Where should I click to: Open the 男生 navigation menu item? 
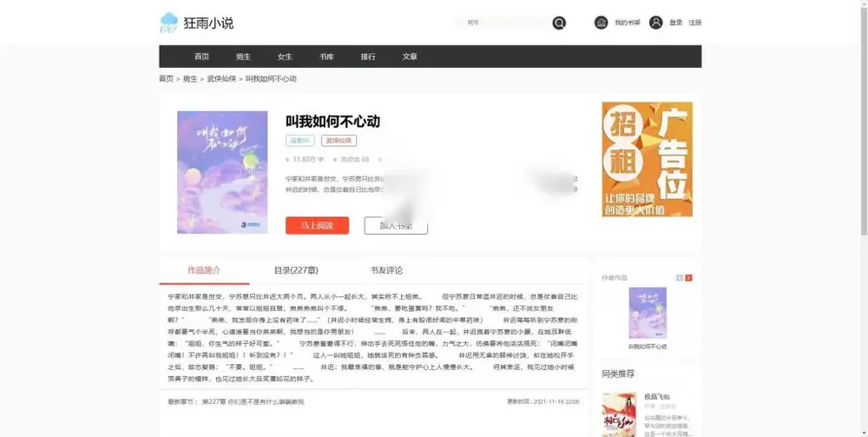point(243,56)
